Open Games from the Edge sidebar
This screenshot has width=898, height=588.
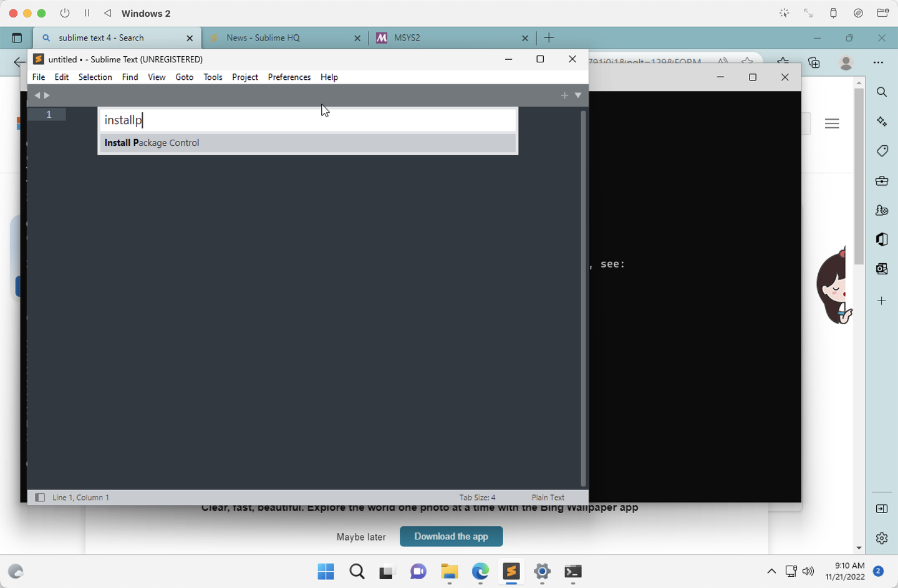881,210
